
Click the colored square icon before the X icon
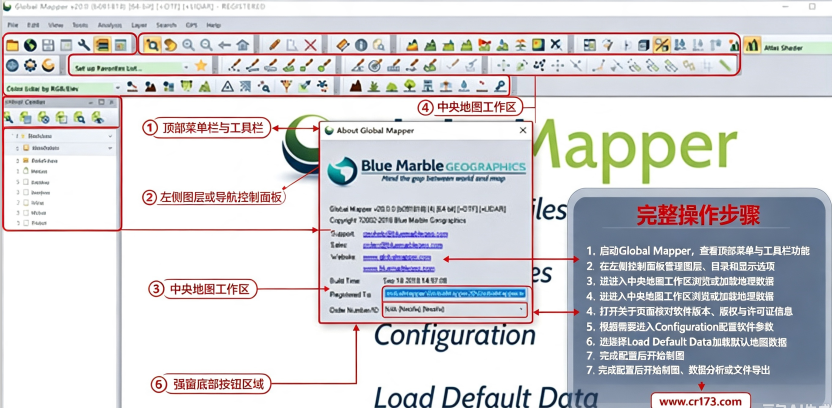pos(538,45)
